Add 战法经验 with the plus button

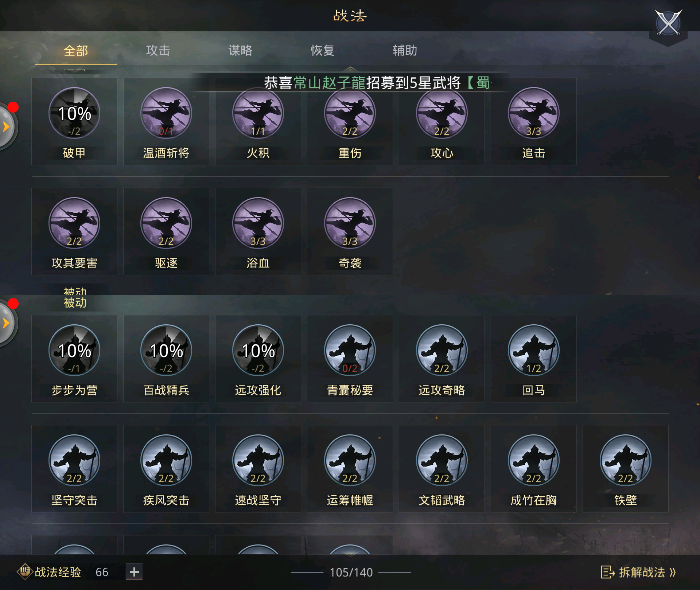[x=134, y=572]
